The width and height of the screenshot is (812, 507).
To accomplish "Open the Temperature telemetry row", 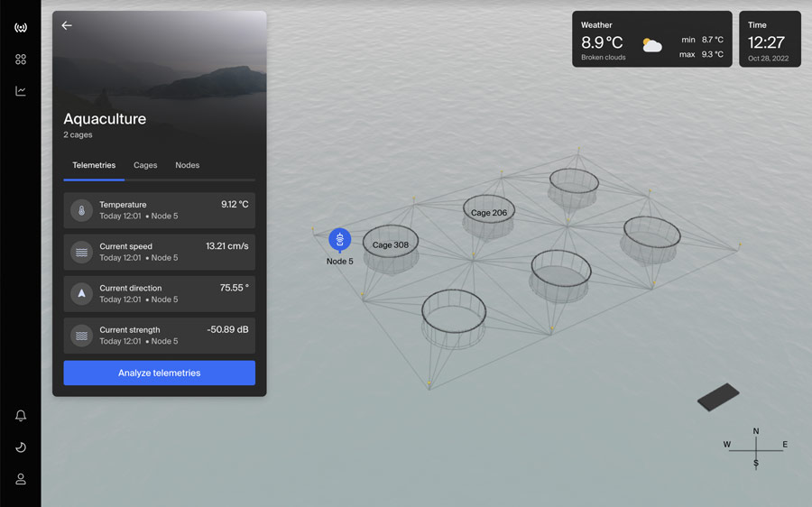I will pyautogui.click(x=160, y=210).
